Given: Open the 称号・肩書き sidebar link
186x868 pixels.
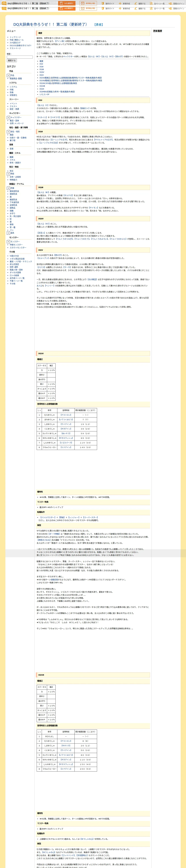Looking at the screenshot, I should (15, 162).
